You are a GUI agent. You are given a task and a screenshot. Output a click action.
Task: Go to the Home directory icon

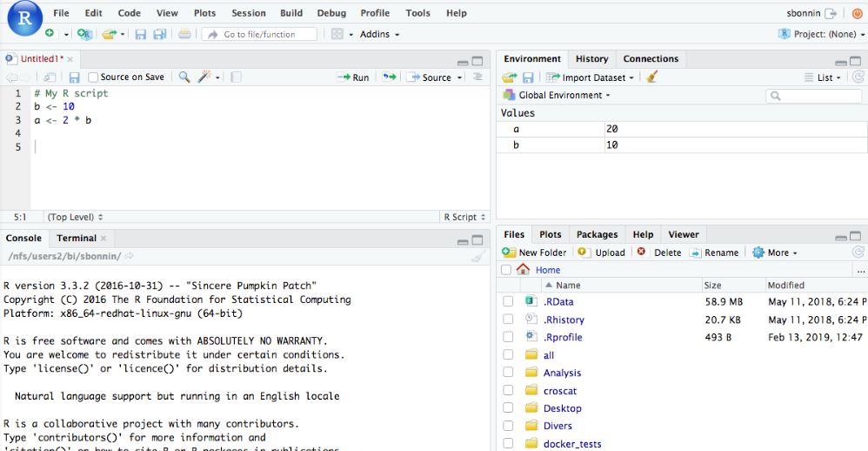(523, 270)
